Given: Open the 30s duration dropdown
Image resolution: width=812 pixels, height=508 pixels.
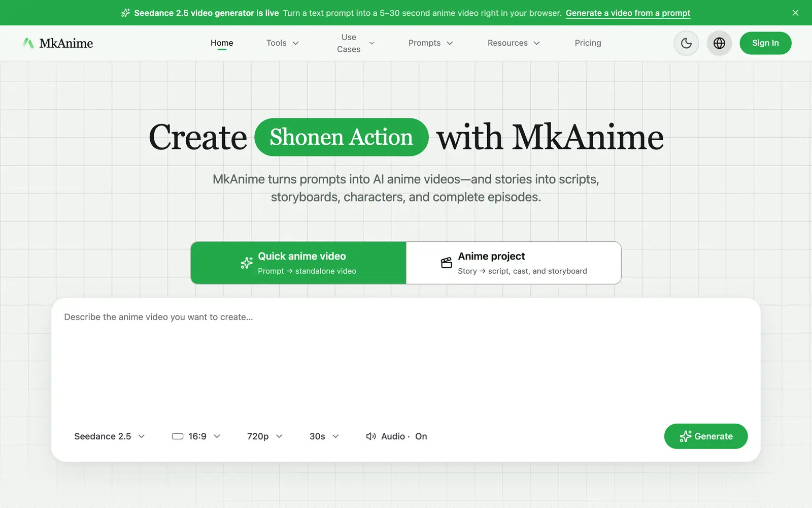Looking at the screenshot, I should pyautogui.click(x=324, y=436).
